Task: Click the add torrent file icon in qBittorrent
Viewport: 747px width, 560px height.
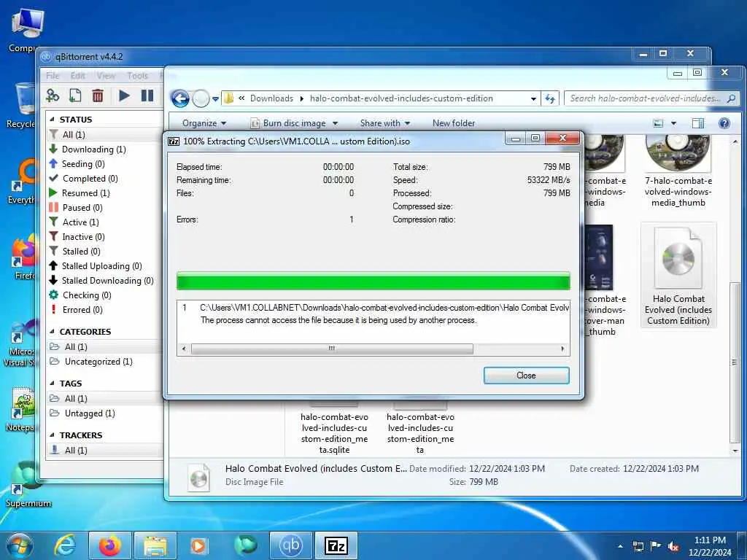Action: pyautogui.click(x=75, y=96)
